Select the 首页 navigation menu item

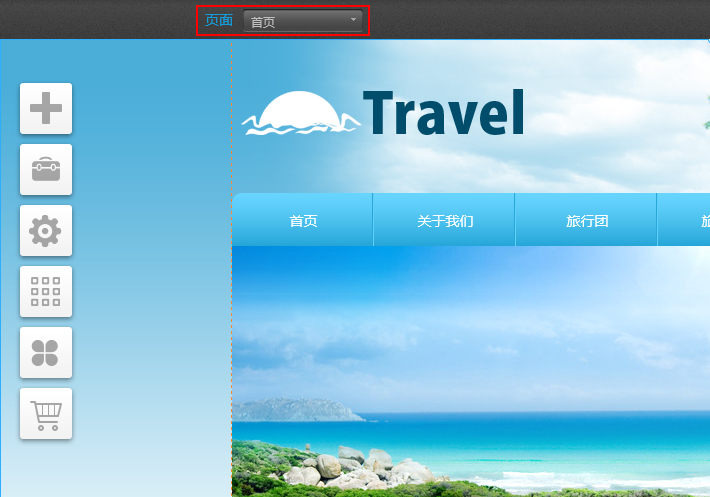click(303, 221)
